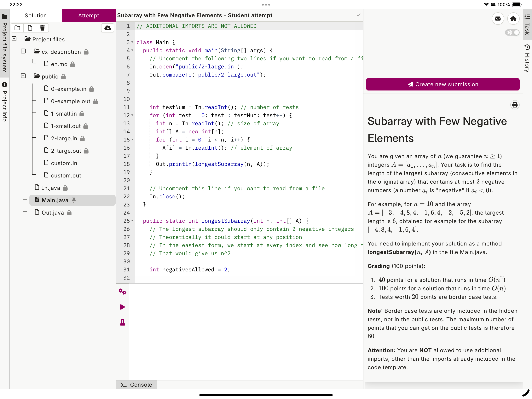Open the 1-small.in file

(x=64, y=113)
